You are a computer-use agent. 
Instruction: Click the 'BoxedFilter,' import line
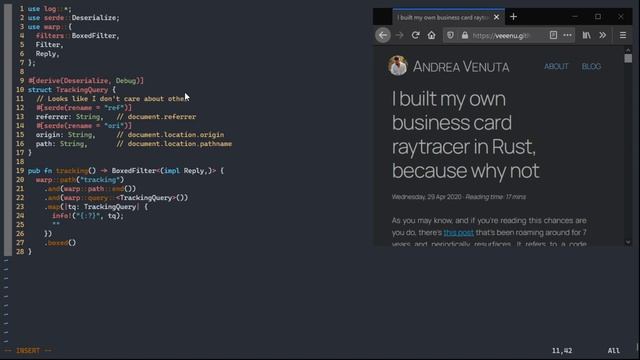[78, 36]
